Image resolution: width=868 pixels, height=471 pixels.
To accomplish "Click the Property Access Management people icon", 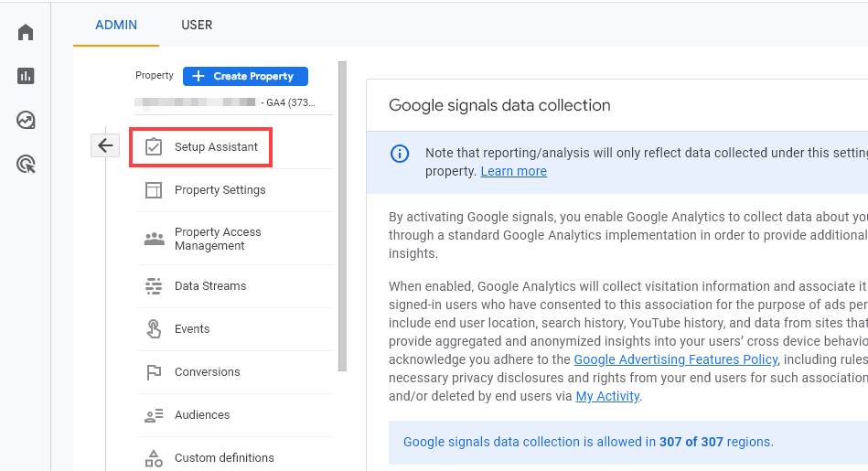I will click(x=154, y=239).
